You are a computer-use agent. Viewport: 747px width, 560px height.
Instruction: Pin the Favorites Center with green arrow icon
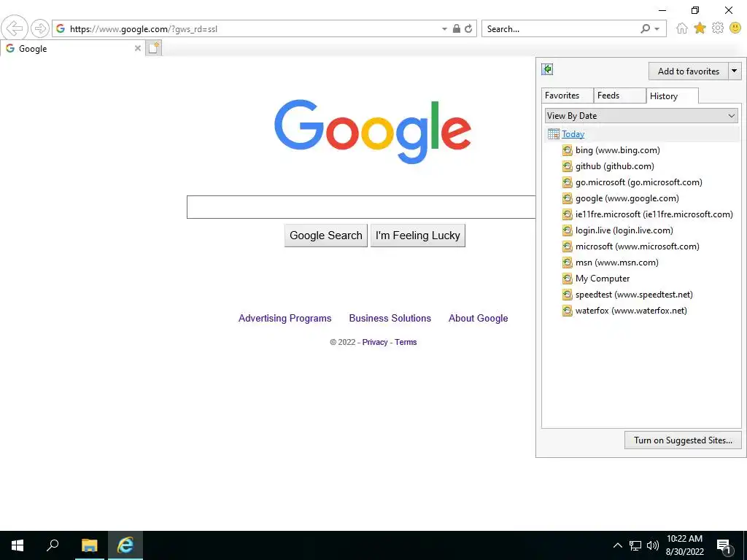(547, 69)
